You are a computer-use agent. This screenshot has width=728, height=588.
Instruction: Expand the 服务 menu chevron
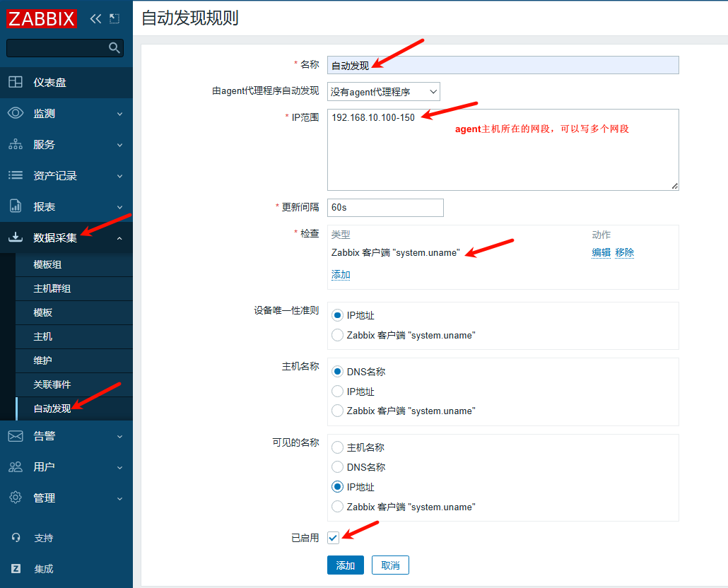pos(119,145)
